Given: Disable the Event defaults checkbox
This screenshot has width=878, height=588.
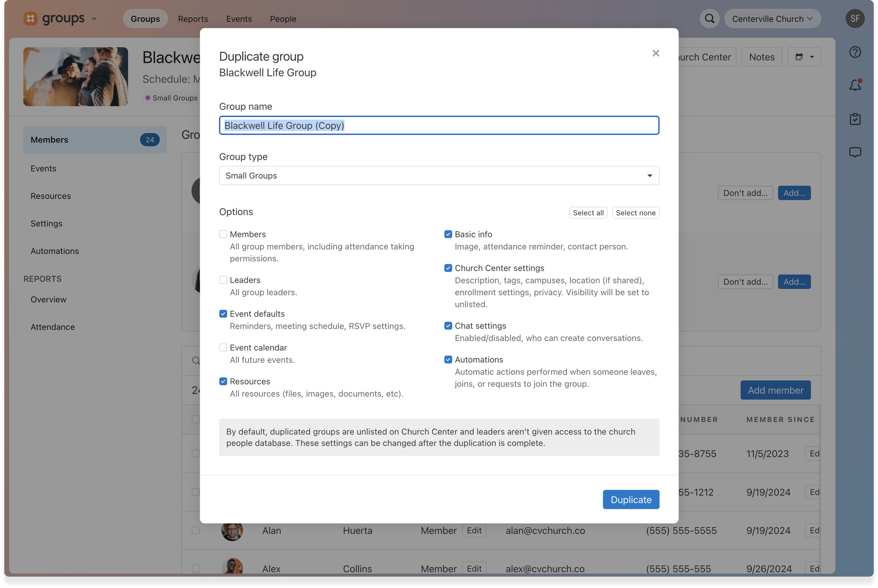Looking at the screenshot, I should point(223,313).
